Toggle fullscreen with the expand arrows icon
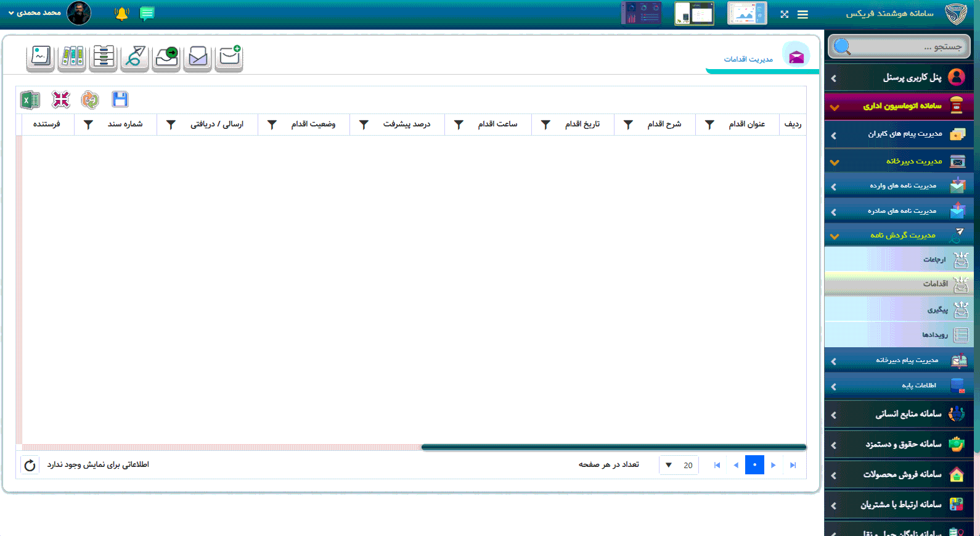 [784, 14]
